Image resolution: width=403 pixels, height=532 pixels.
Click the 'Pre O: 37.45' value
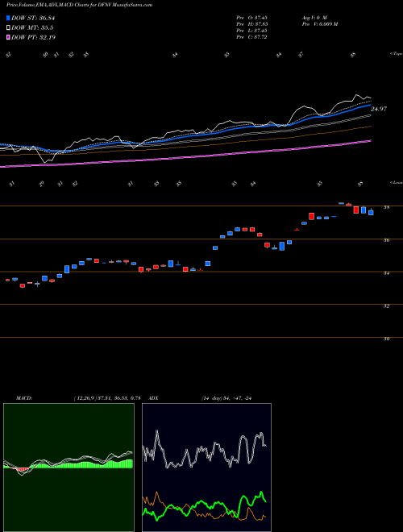(251, 17)
